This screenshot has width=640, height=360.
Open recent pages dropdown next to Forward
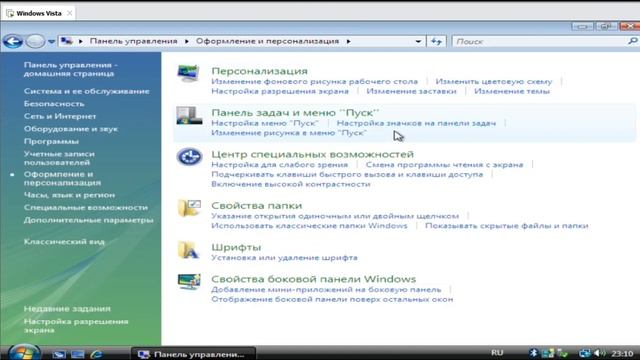tap(51, 41)
